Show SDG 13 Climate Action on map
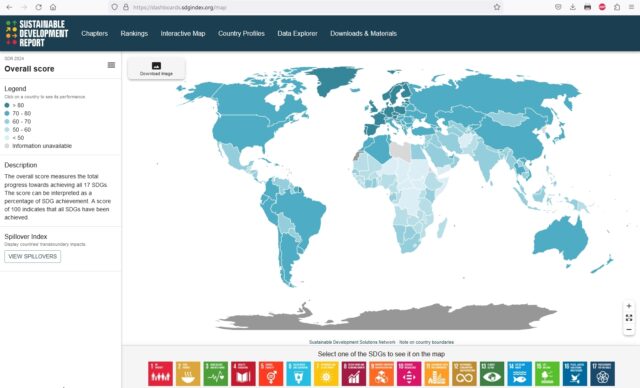Viewport: 640px width, 388px height. [x=492, y=373]
